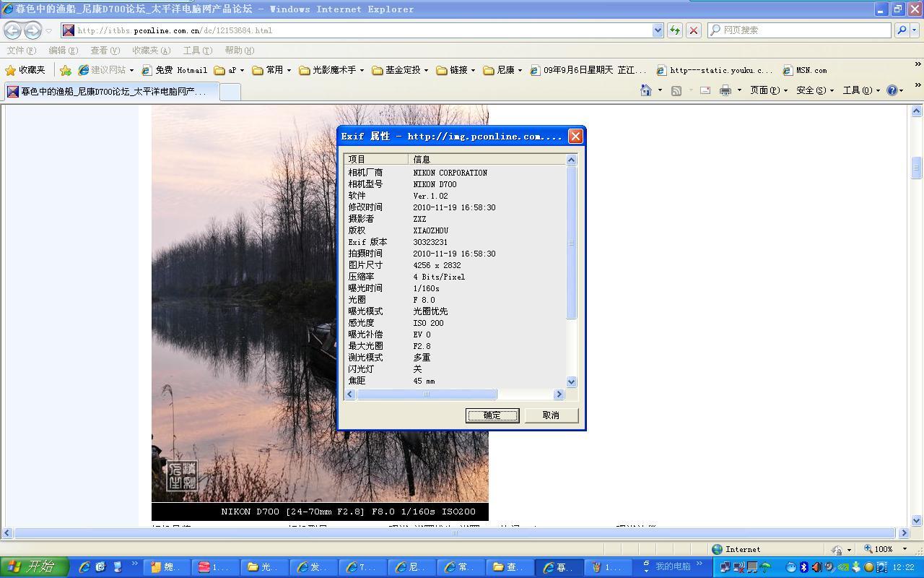Open the 建议网站 suggested sites dropdown
This screenshot has width=924, height=578.
106,70
